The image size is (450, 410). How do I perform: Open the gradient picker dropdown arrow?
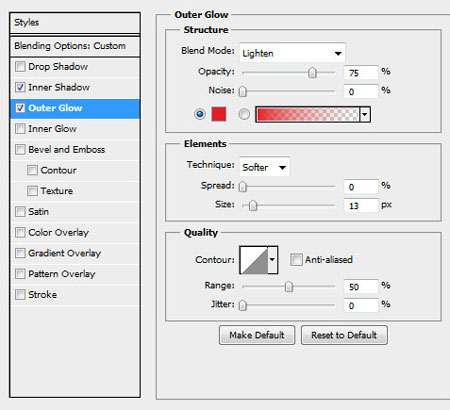[x=365, y=114]
